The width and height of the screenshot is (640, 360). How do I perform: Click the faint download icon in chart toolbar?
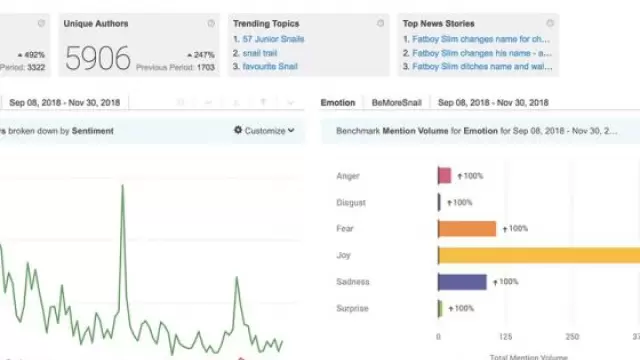236,102
